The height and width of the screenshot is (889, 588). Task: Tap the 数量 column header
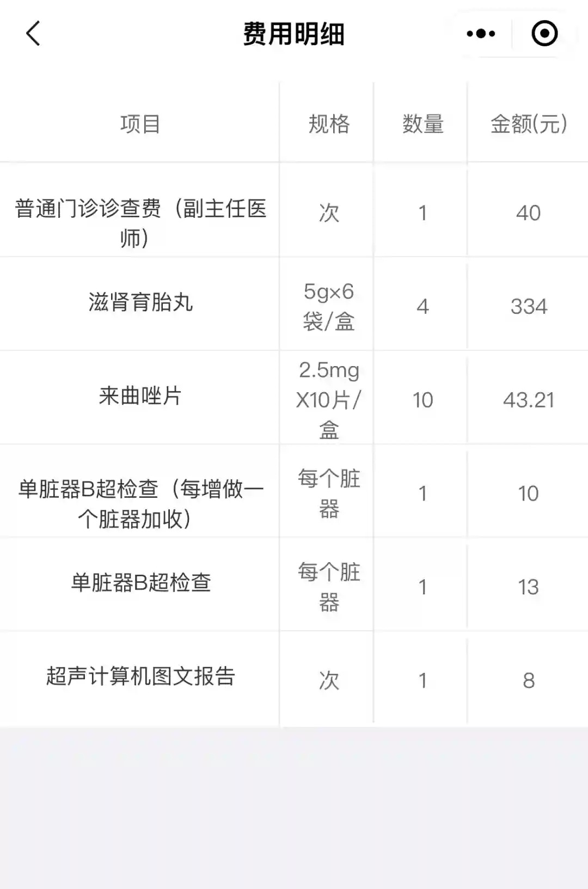coord(422,124)
